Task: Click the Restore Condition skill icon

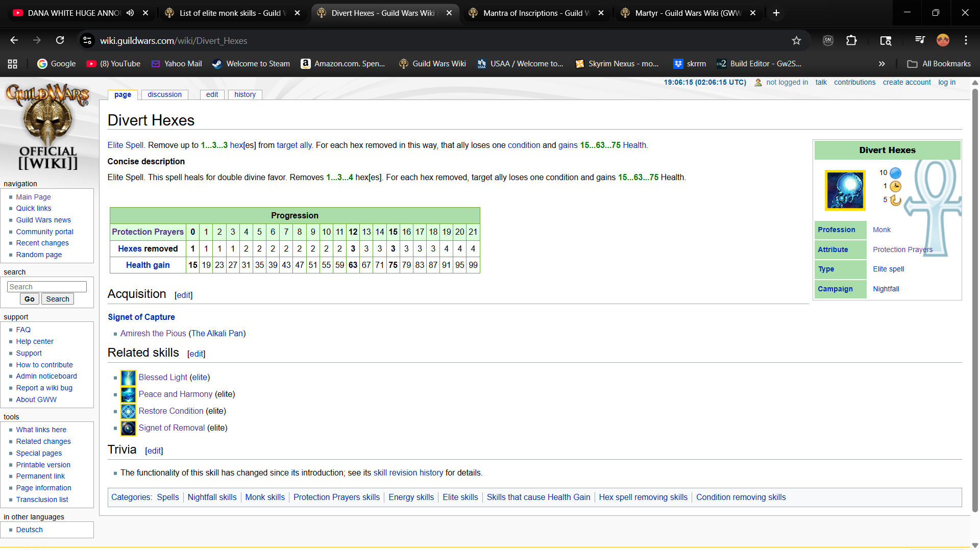Action: [128, 411]
